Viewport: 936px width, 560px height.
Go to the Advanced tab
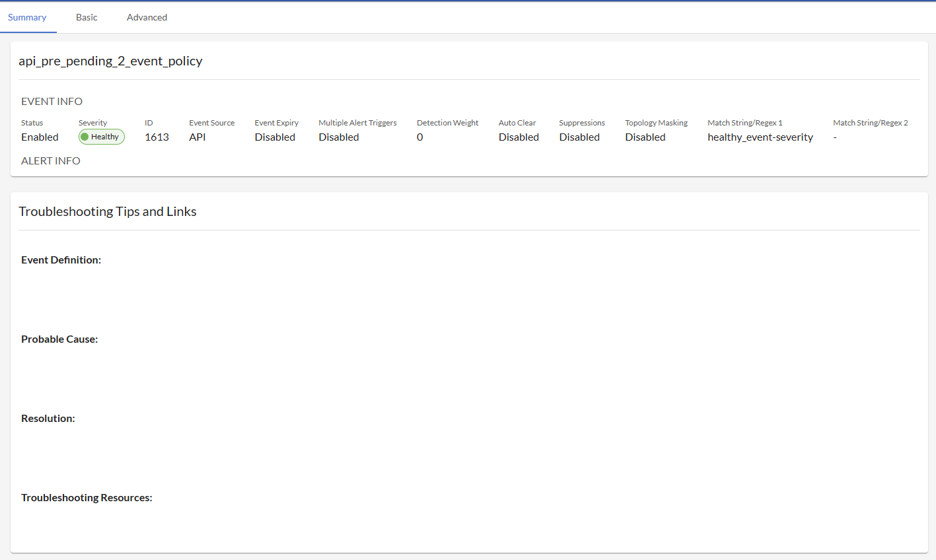(147, 17)
